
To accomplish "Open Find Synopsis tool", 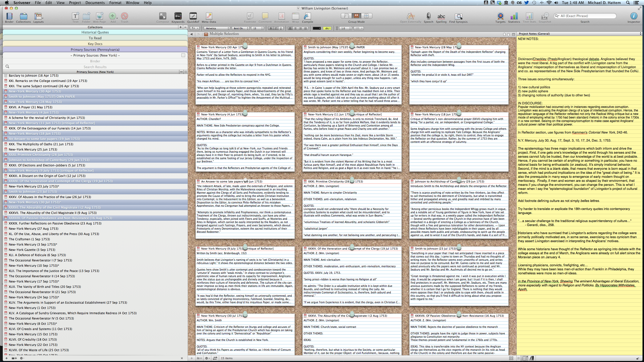I will [458, 16].
